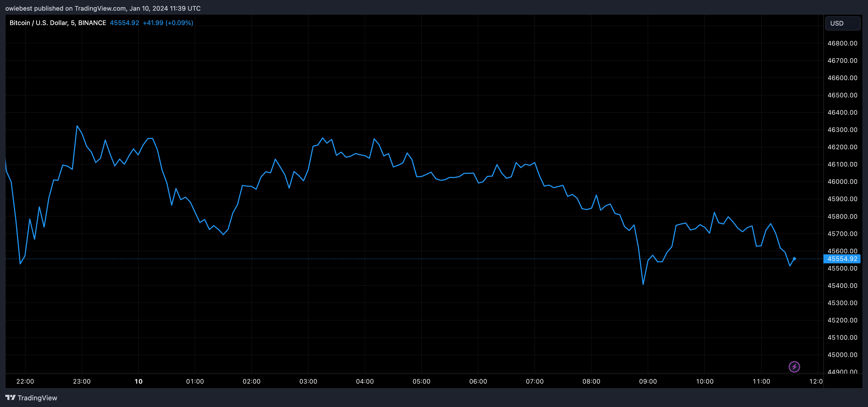Click the 44900.00 value on the price scale
This screenshot has height=407, width=868.
coord(843,372)
